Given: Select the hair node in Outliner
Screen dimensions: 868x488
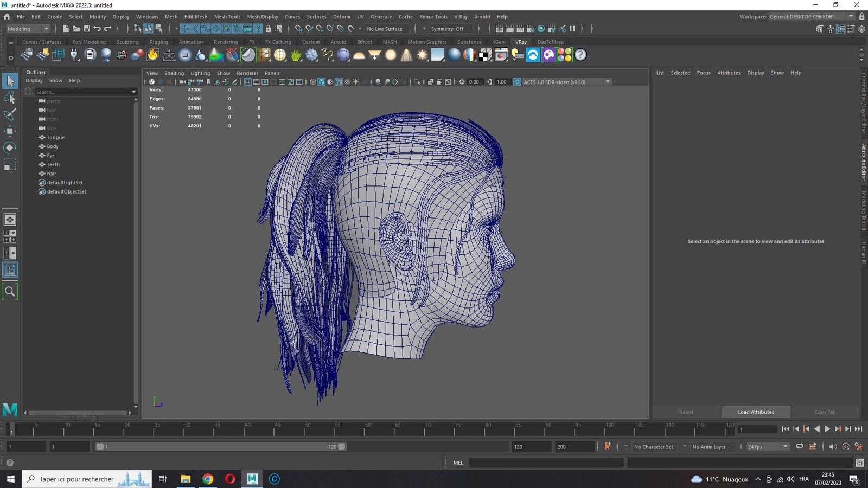Looking at the screenshot, I should pyautogui.click(x=52, y=174).
